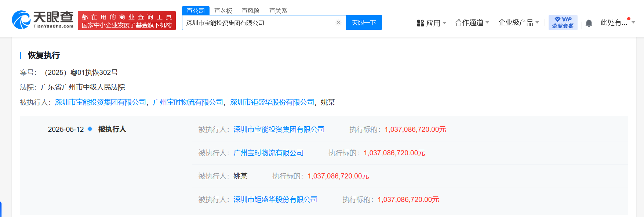This screenshot has width=644, height=217.
Task: Click the court name 广东省广州市中级人民法院
Action: coord(83,87)
